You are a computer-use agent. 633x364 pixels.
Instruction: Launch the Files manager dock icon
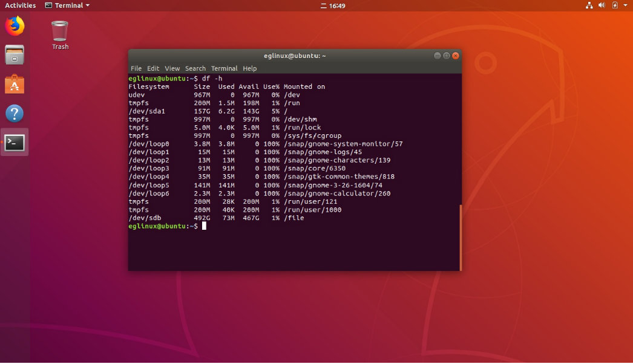pos(15,55)
